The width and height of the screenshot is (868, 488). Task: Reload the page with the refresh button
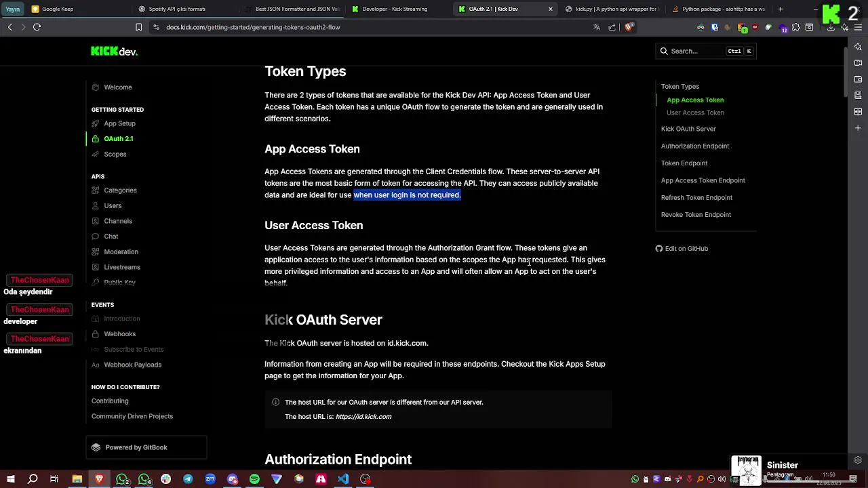[x=37, y=27]
